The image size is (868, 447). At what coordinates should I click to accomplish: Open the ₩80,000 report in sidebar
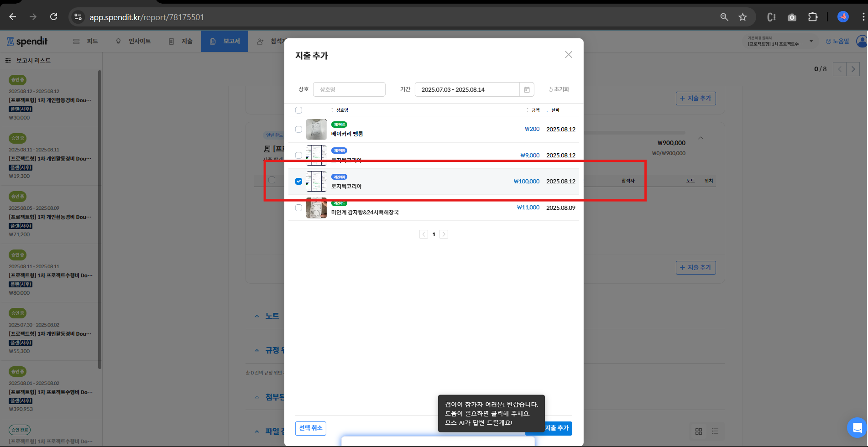tap(50, 273)
